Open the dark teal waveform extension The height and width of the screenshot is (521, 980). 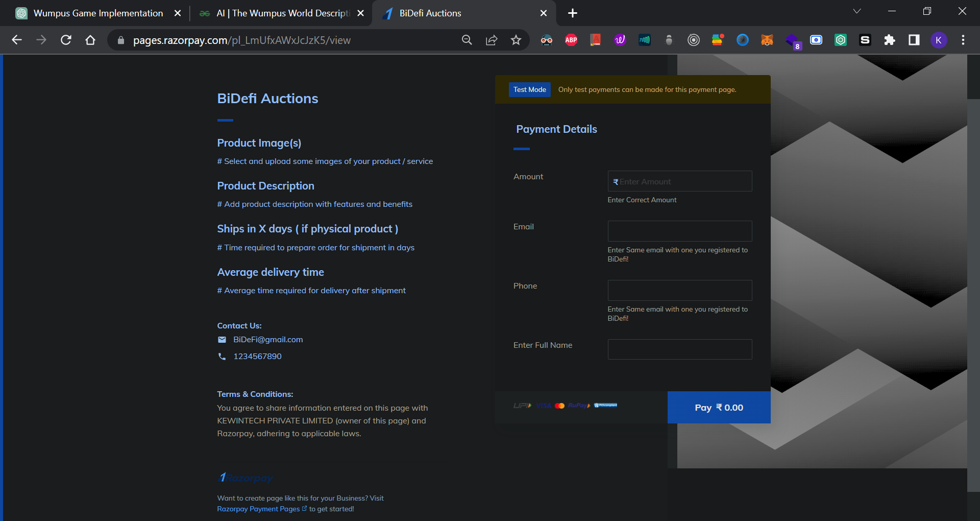click(645, 40)
